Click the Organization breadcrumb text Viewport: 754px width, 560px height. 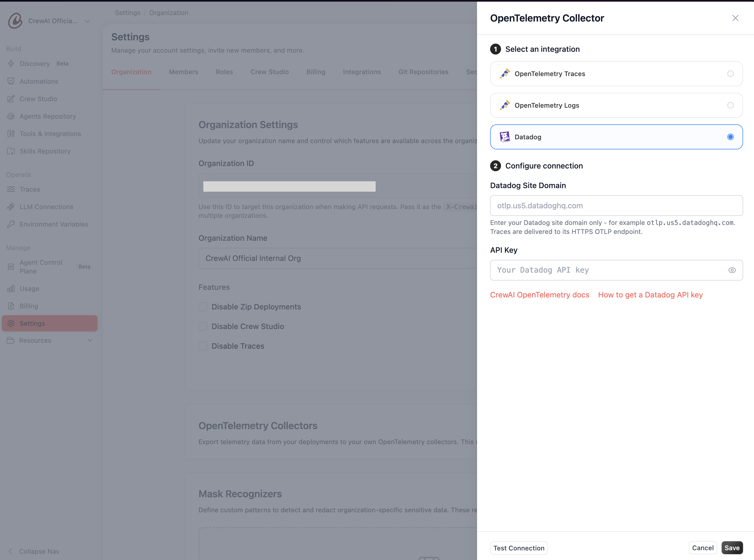coord(168,13)
